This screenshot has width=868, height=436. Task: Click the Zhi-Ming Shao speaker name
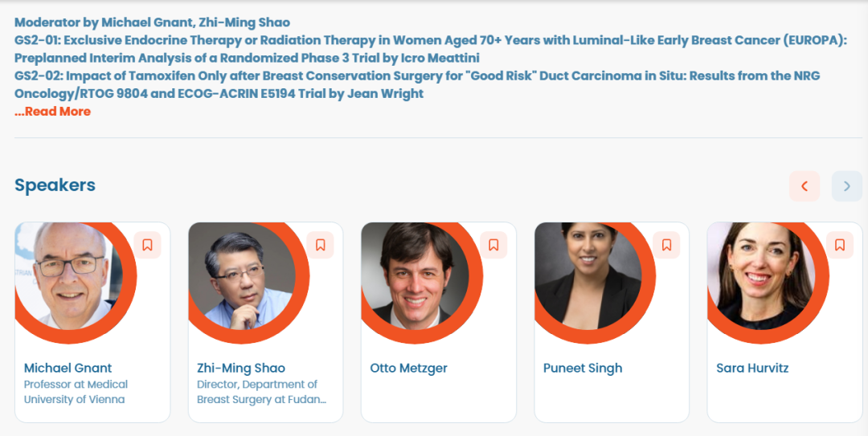[241, 368]
